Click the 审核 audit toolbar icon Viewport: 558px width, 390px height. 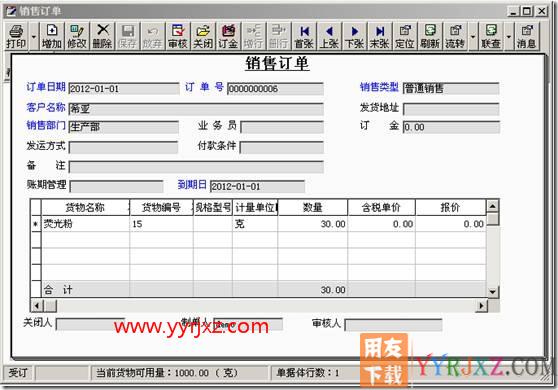point(178,36)
